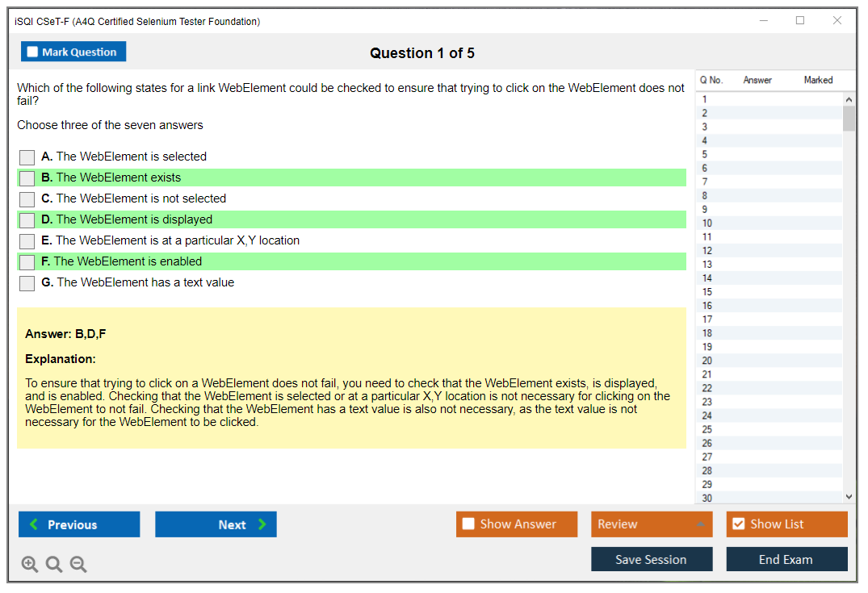Screen dimensions: 868x593
Task: Select question 12 in the question list
Action: [x=707, y=251]
